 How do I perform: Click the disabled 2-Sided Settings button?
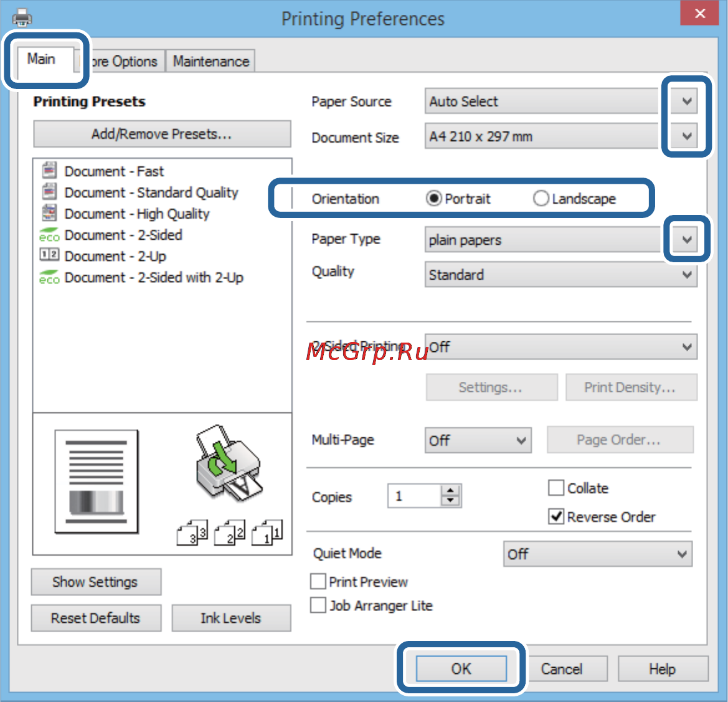click(x=492, y=387)
